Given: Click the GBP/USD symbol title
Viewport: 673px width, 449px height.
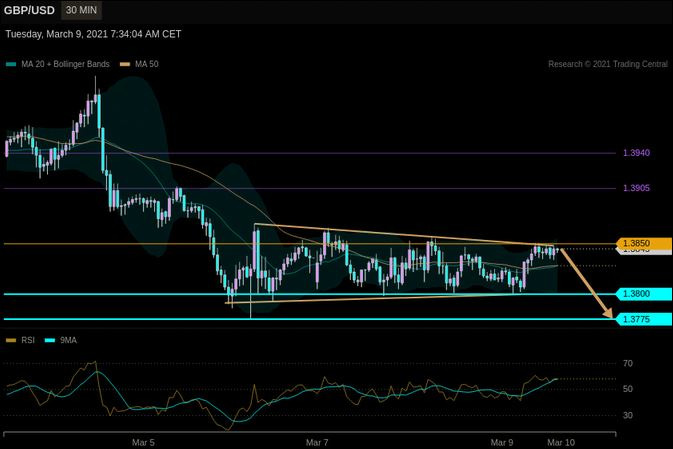Looking at the screenshot, I should 29,10.
